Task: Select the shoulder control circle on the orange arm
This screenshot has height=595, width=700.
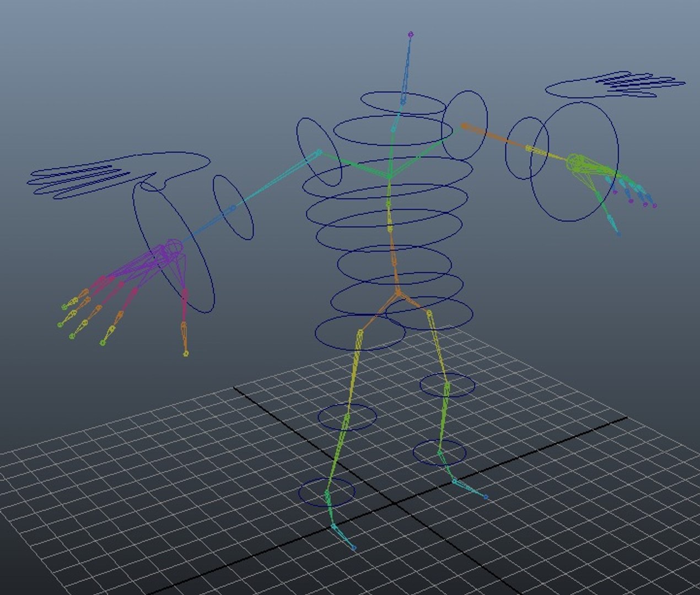Action: point(465,126)
